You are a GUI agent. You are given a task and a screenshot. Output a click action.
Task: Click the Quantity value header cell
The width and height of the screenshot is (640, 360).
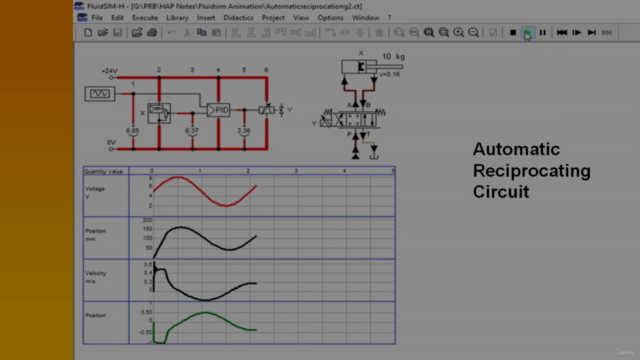106,171
